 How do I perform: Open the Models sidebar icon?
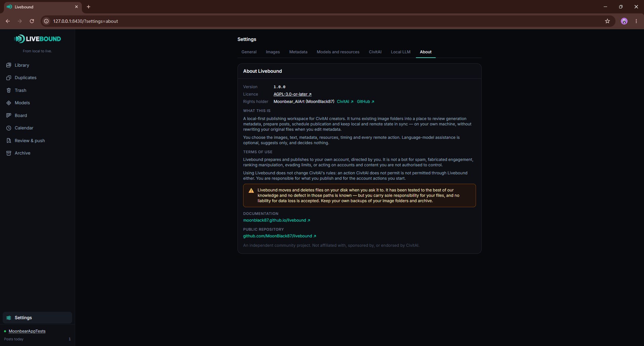9,103
